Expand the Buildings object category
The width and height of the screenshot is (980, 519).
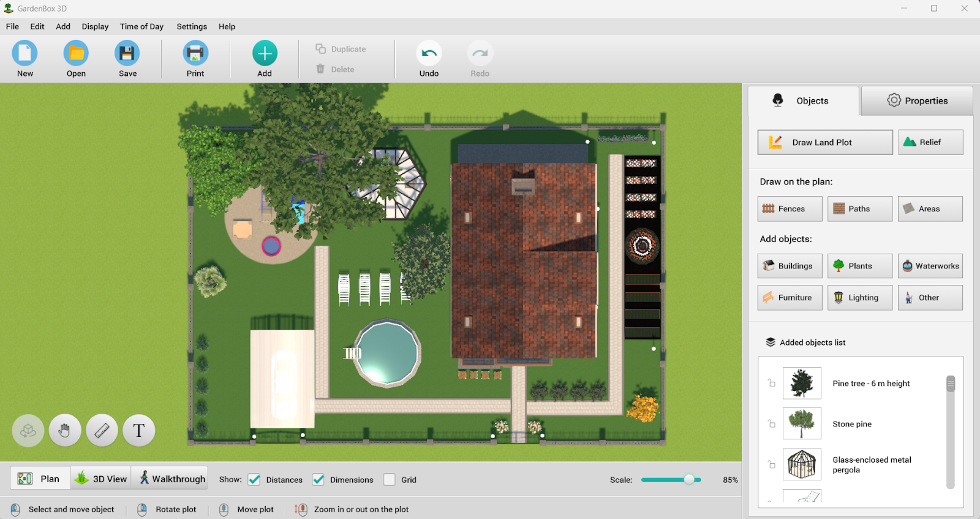click(x=790, y=266)
